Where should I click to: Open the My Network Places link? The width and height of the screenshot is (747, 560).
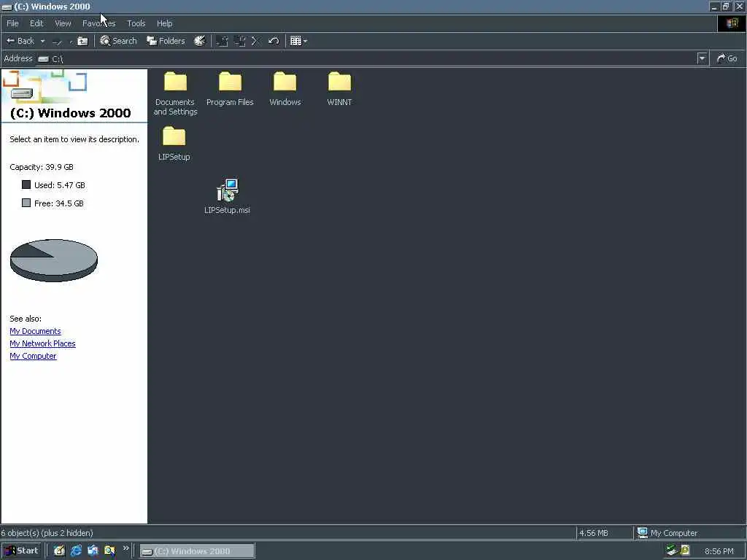coord(42,343)
